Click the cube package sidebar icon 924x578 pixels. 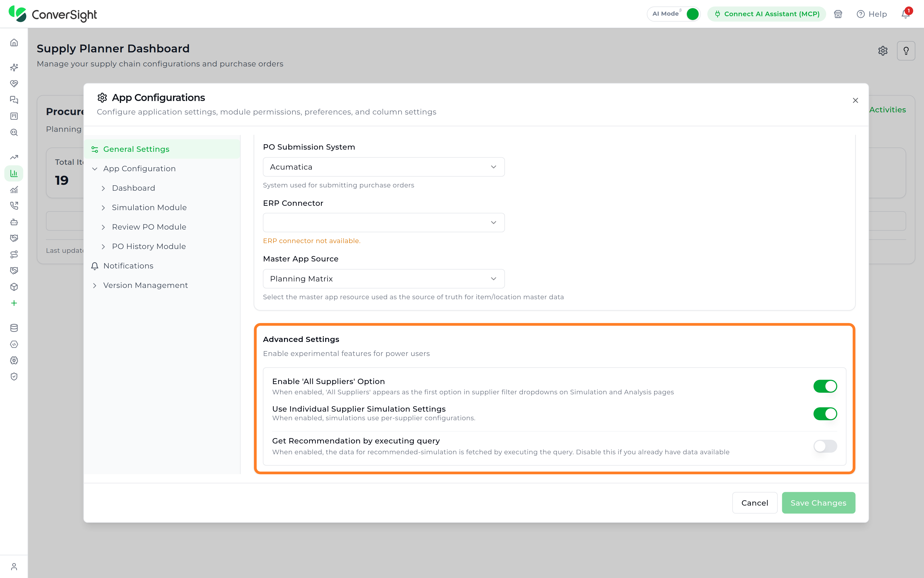pos(14,287)
